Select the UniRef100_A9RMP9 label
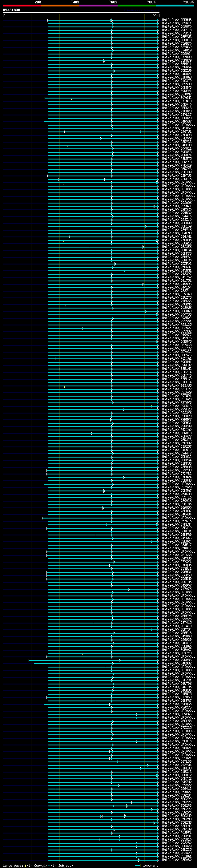Viewport: 197px width, 868px height. 177,416
